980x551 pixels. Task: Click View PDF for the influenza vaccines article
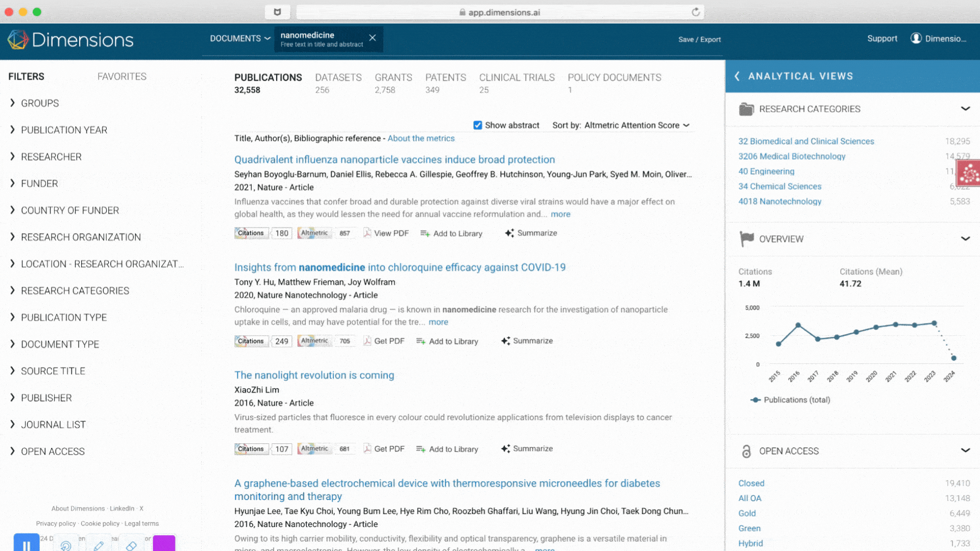click(386, 233)
